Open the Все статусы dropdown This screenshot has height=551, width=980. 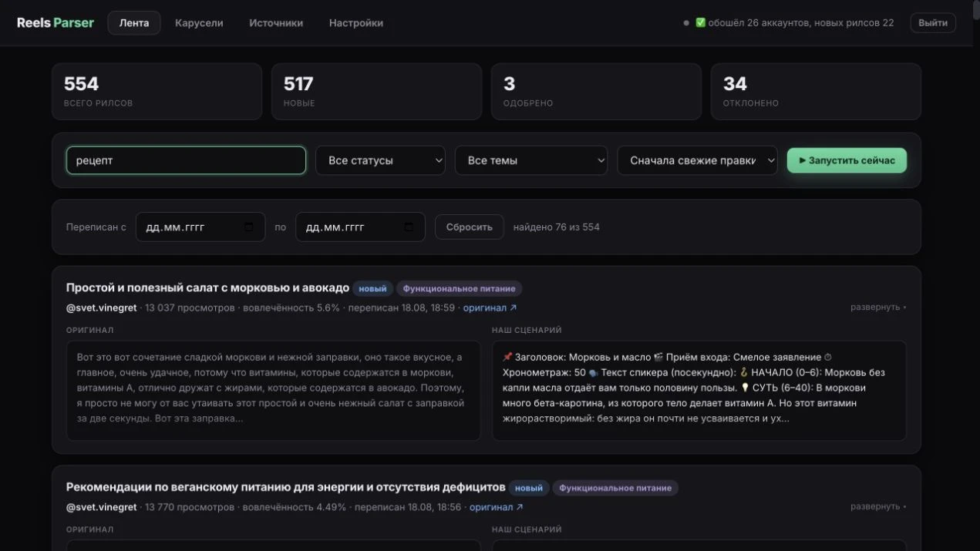pyautogui.click(x=380, y=160)
